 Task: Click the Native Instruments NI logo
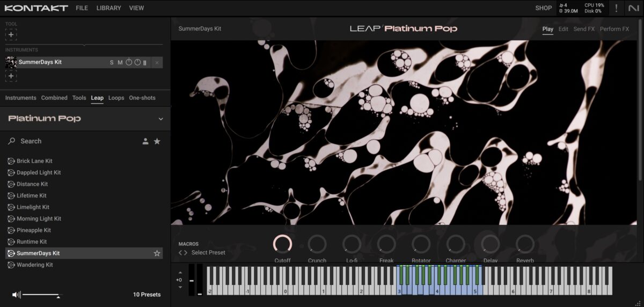(634, 8)
